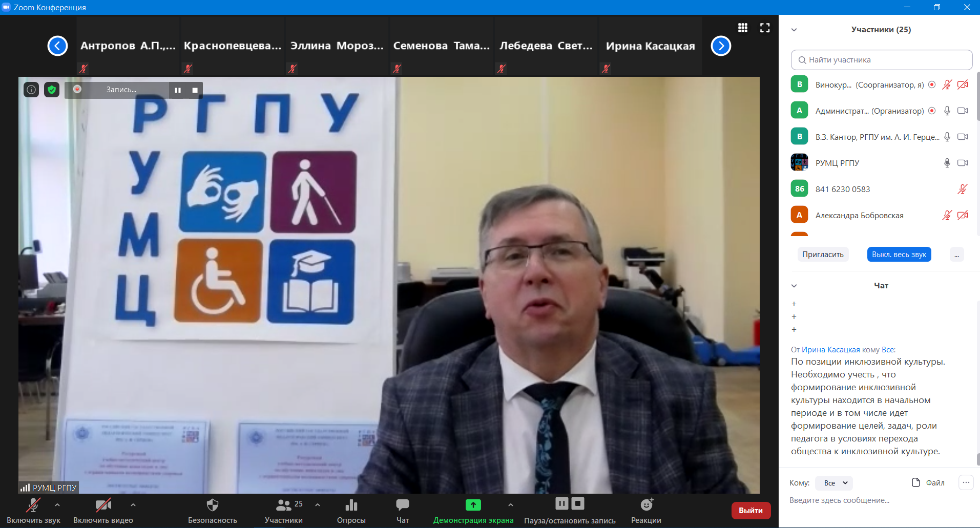Start screen share (Демонстрация экрана)
The height and width of the screenshot is (528, 980).
(473, 511)
